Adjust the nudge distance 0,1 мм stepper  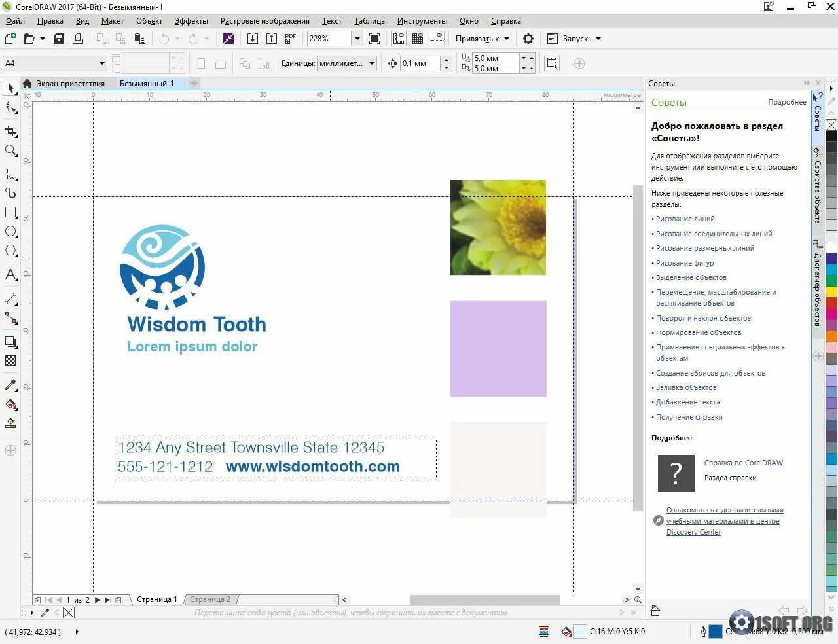tap(446, 63)
